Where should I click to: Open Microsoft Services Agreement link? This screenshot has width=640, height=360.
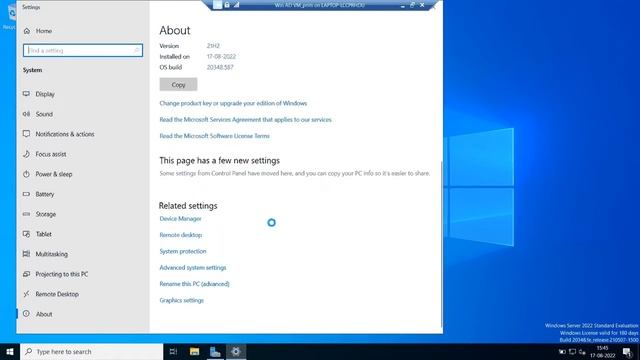[245, 120]
